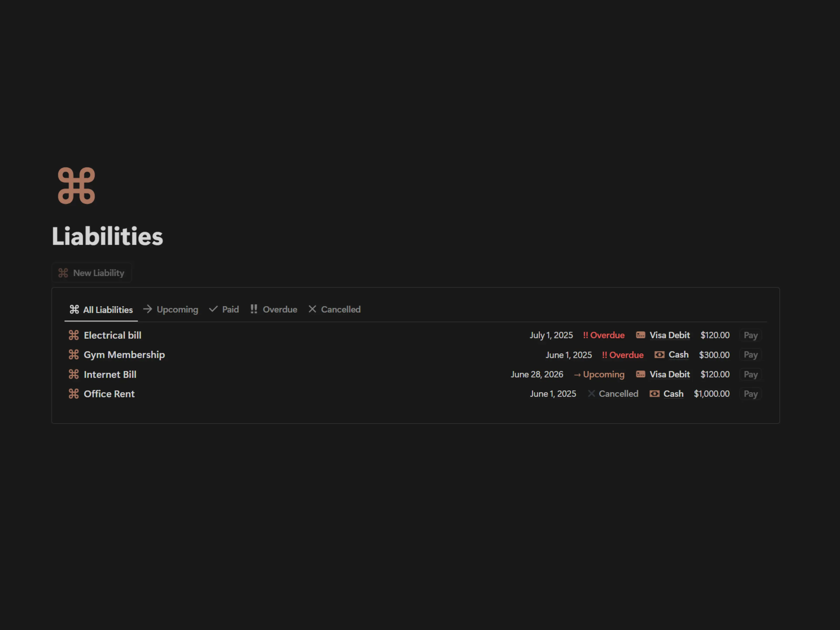840x630 pixels.
Task: Click the card icon in Electrical bill row
Action: click(x=640, y=335)
